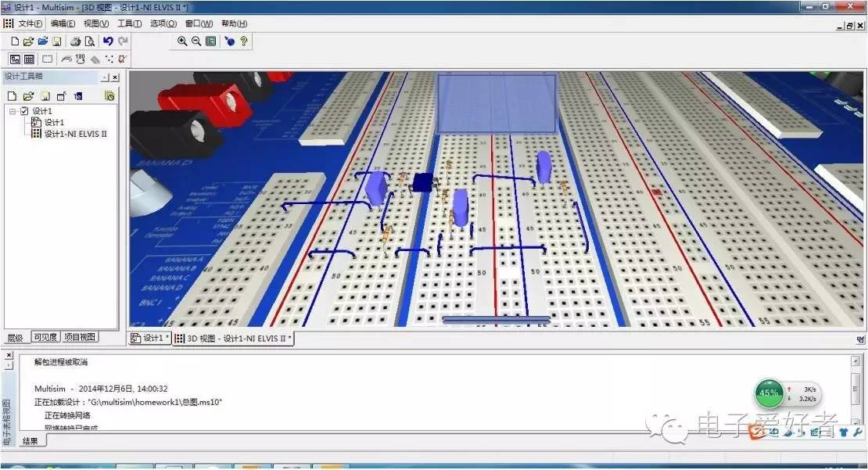Click the blue ball pointer icon
Image resolution: width=868 pixels, height=470 pixels.
[230, 41]
